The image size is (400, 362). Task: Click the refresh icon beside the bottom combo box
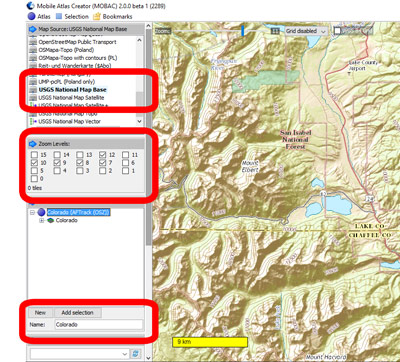tap(136, 353)
